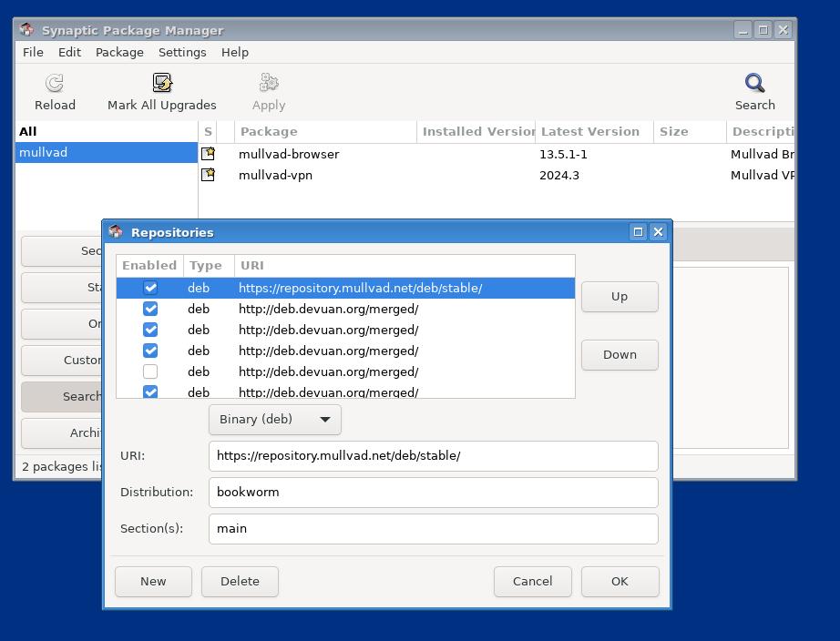Click the Custom Filters sidebar button
Image resolution: width=840 pixels, height=641 pixels.
pyautogui.click(x=62, y=360)
